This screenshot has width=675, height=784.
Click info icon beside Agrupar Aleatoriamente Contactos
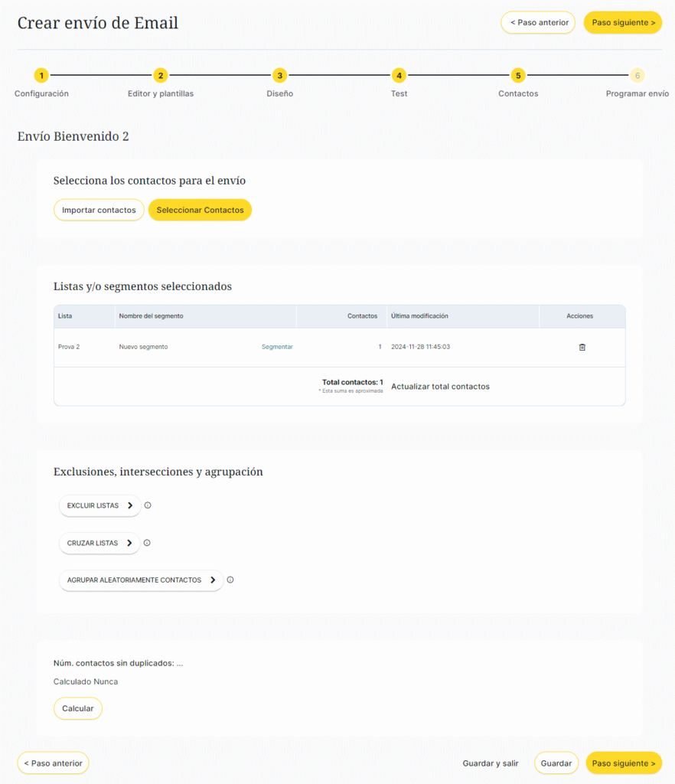230,580
